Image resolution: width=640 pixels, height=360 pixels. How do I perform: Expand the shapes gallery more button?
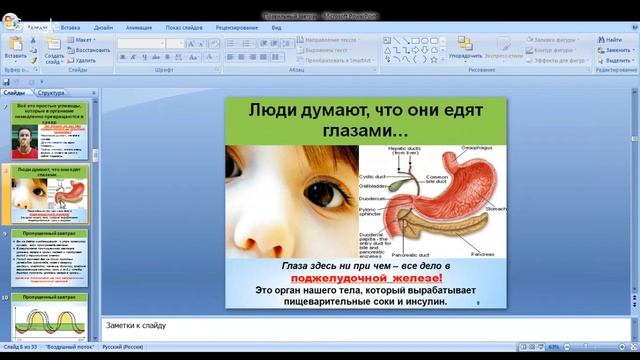click(443, 60)
